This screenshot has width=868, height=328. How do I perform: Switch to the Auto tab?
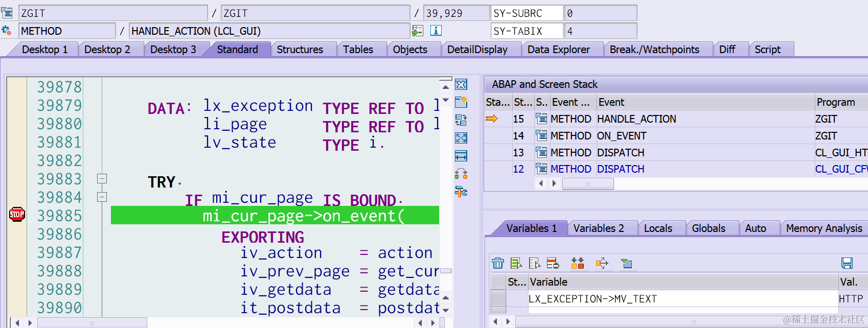click(x=756, y=228)
